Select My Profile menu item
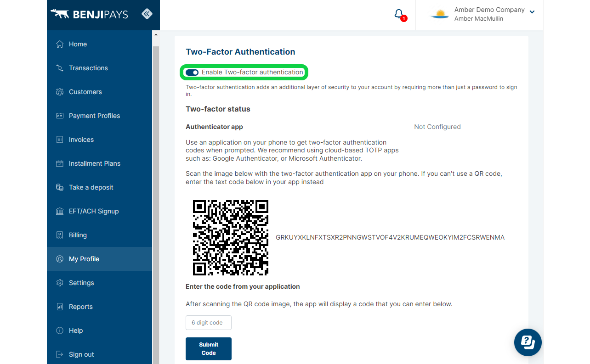 [x=99, y=259]
